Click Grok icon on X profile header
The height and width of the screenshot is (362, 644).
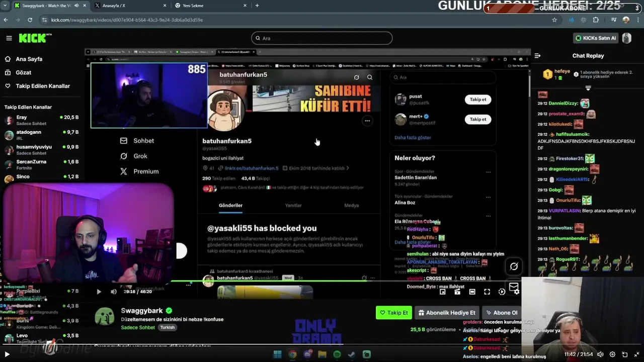[356, 77]
